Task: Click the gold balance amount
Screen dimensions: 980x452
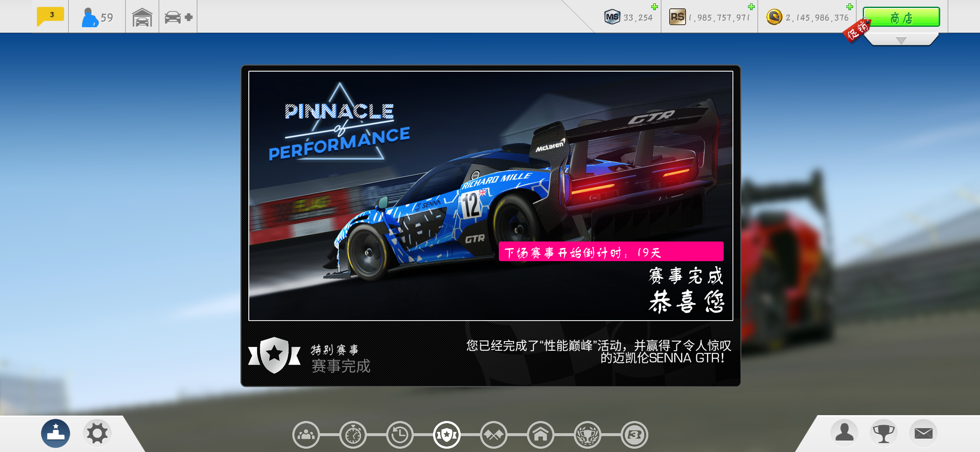Action: [817, 18]
